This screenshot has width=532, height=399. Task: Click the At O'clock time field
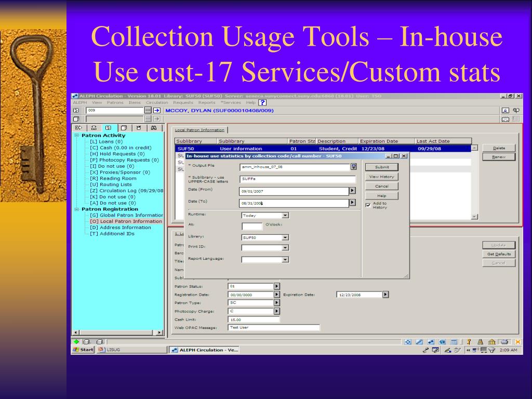[x=252, y=226]
